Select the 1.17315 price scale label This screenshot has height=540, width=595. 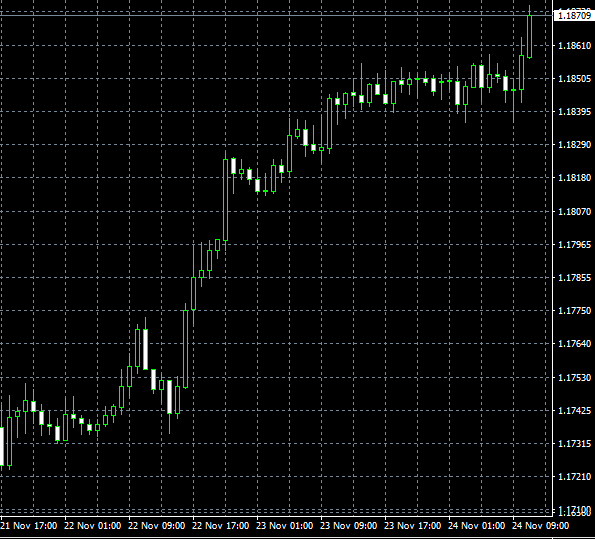tap(575, 444)
